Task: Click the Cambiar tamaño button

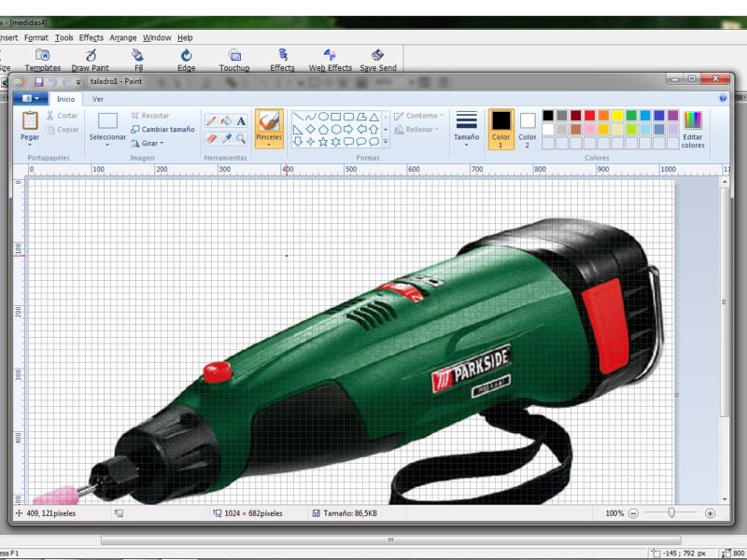Action: 162,129
